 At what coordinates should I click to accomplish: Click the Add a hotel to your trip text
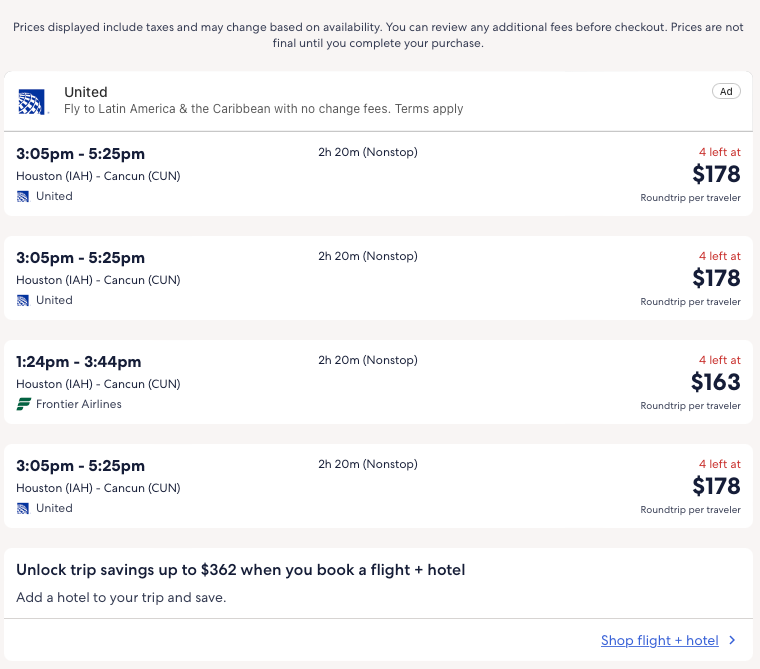121,598
